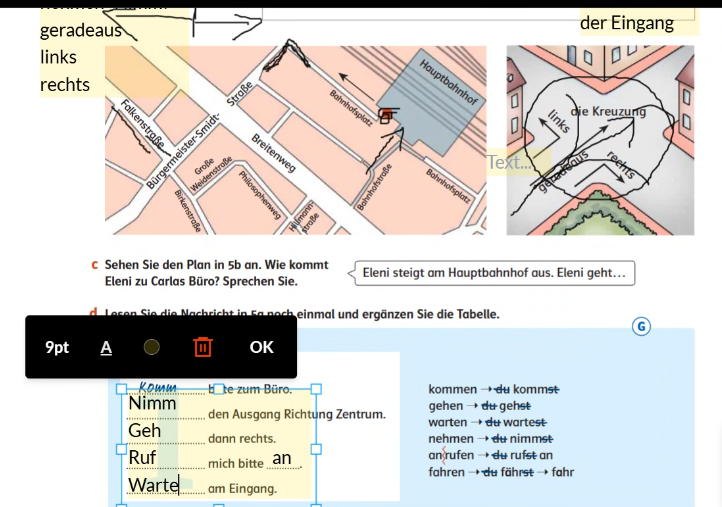The image size is (722, 507).
Task: Click the 'Breitenweg' street label on map
Action: [x=274, y=153]
